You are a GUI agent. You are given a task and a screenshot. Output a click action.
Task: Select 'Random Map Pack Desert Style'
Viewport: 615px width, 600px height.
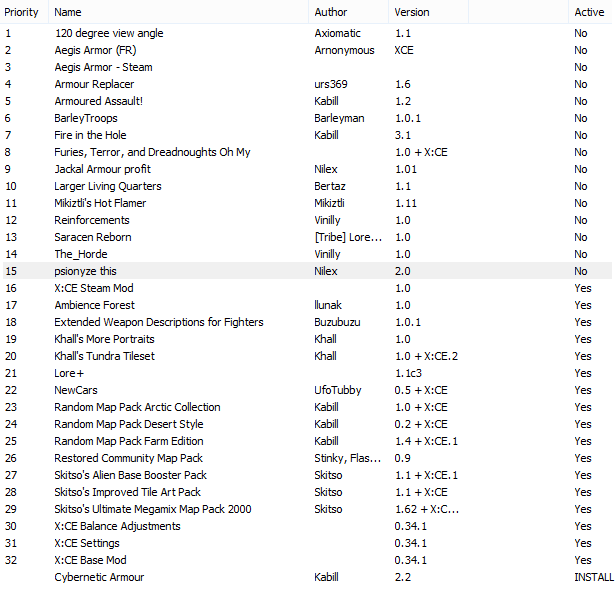129,424
